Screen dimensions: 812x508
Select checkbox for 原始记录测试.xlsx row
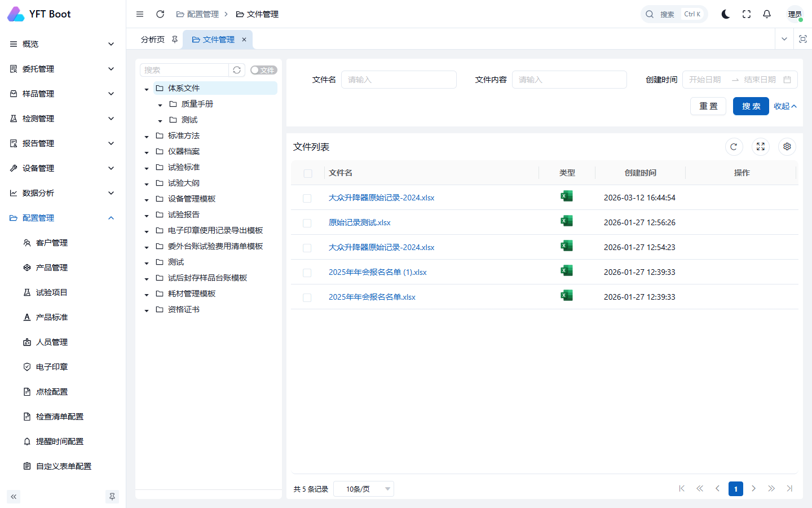pyautogui.click(x=307, y=223)
